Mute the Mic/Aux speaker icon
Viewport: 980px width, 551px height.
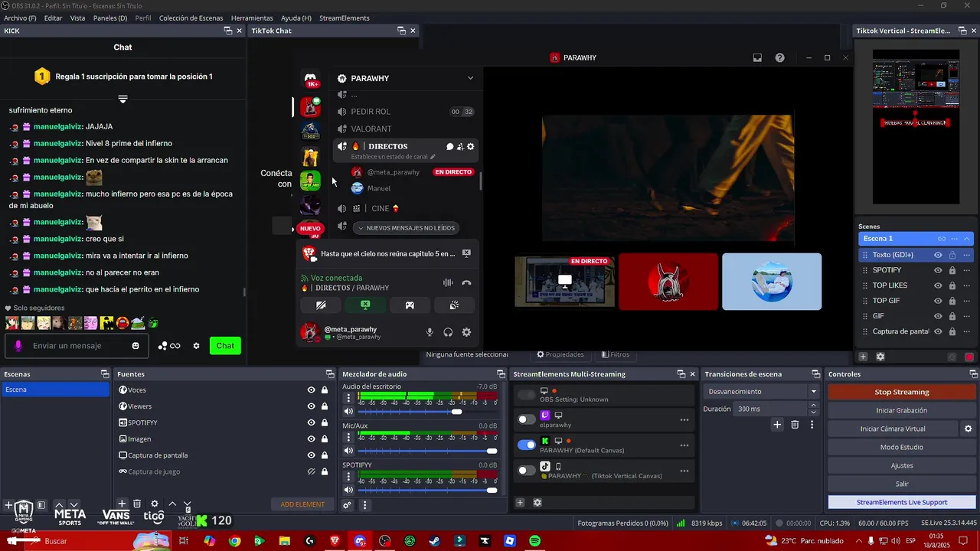pyautogui.click(x=348, y=451)
